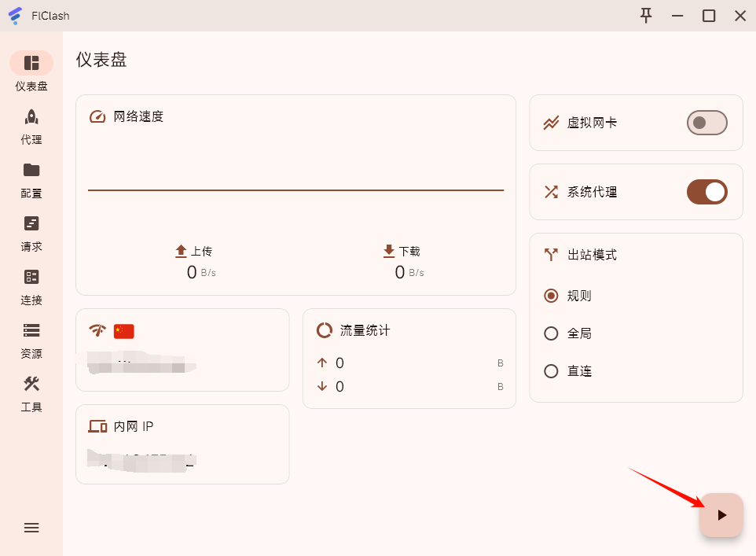The image size is (756, 556).
Task: Click the China flag network detection card
Action: [182, 350]
